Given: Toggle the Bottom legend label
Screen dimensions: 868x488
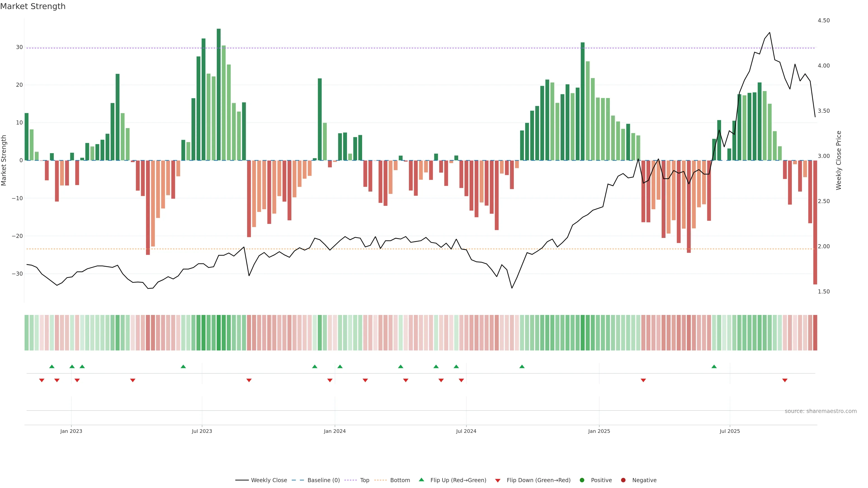Looking at the screenshot, I should pyautogui.click(x=400, y=480).
